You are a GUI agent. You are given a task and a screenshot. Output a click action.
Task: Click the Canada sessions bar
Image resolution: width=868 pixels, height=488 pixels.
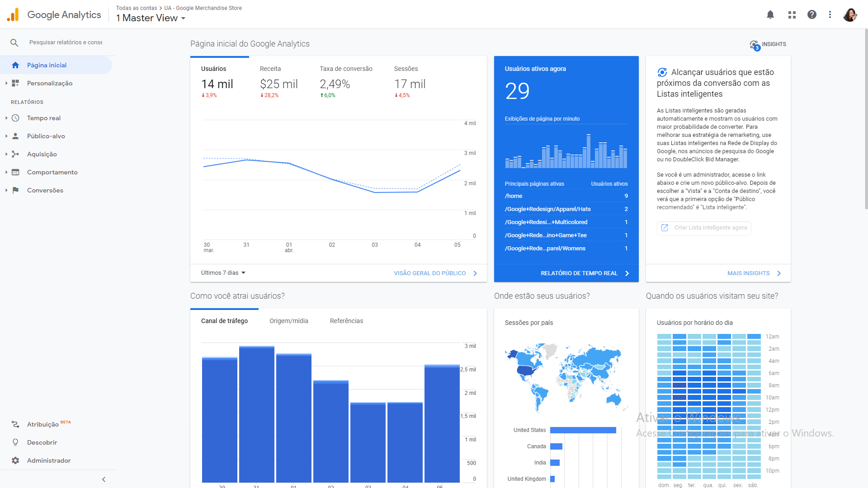[x=556, y=446]
